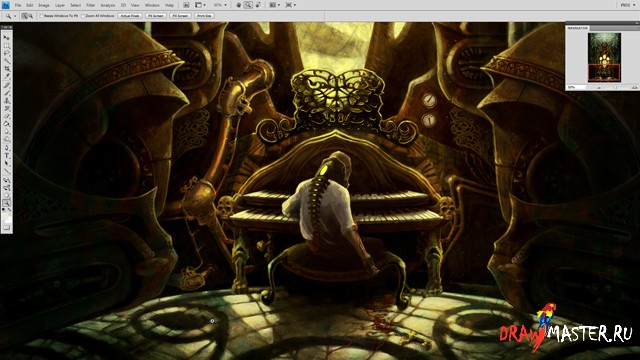Click the Rotate View tool in application bar
Image resolution: width=640 pixels, height=360 pixels.
pos(258,5)
